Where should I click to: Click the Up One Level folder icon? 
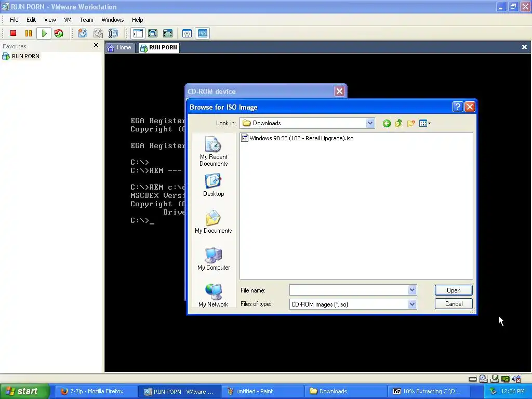click(398, 123)
